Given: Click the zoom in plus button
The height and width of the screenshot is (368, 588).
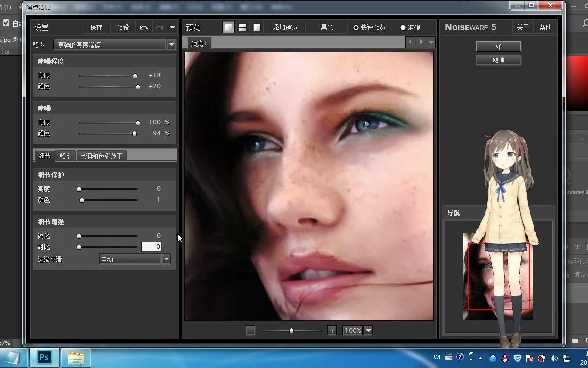Looking at the screenshot, I should pyautogui.click(x=332, y=331).
